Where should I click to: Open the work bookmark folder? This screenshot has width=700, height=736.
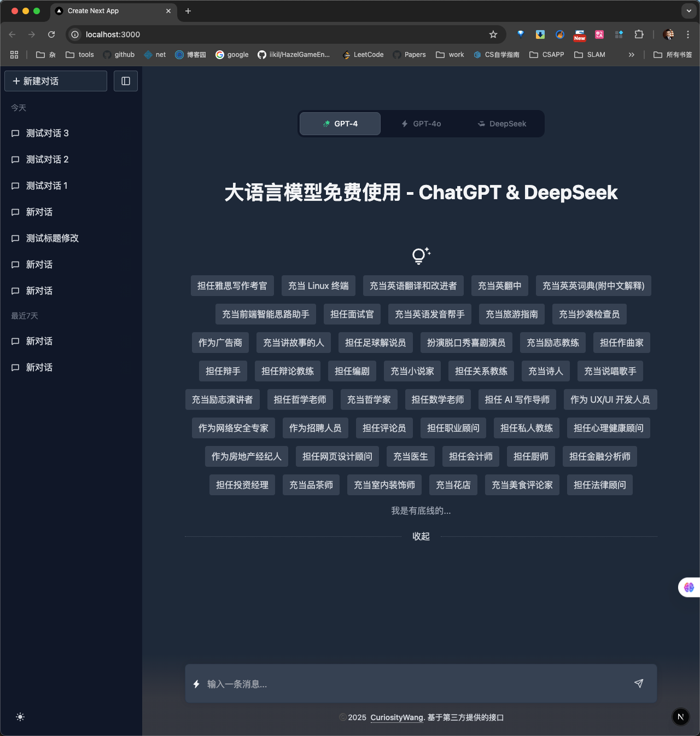coord(450,55)
